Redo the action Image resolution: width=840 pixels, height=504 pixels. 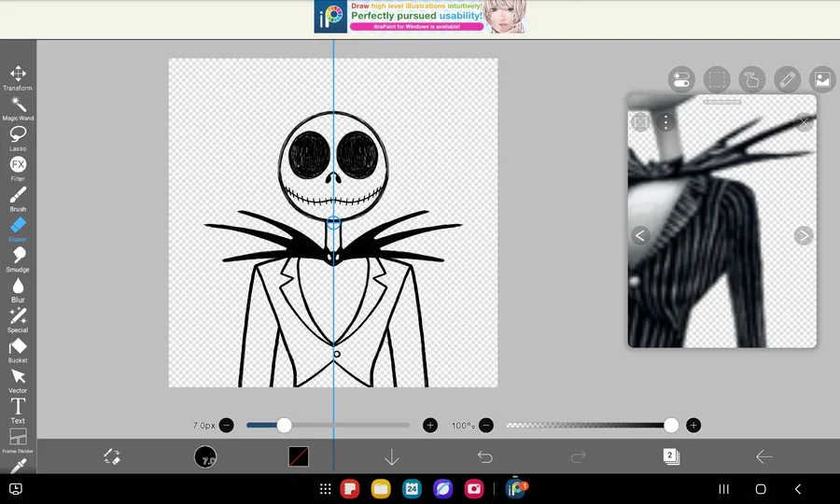tap(578, 456)
